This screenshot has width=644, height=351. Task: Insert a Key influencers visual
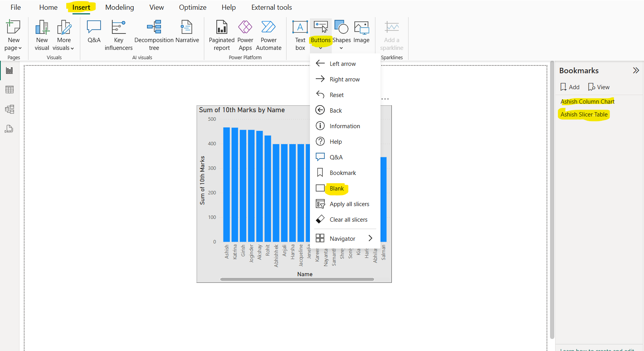click(x=119, y=35)
